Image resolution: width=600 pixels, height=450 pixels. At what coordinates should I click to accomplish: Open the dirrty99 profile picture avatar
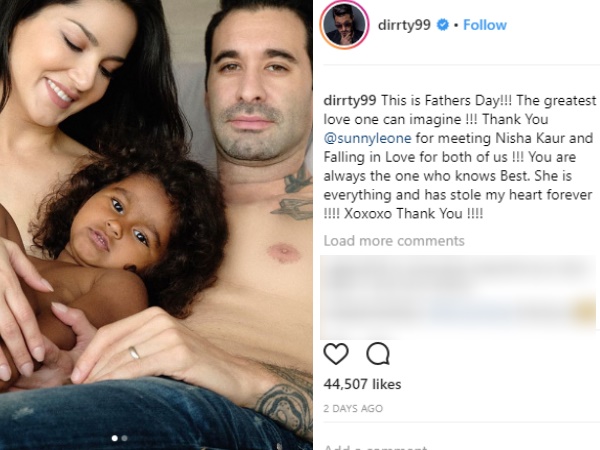click(x=344, y=25)
